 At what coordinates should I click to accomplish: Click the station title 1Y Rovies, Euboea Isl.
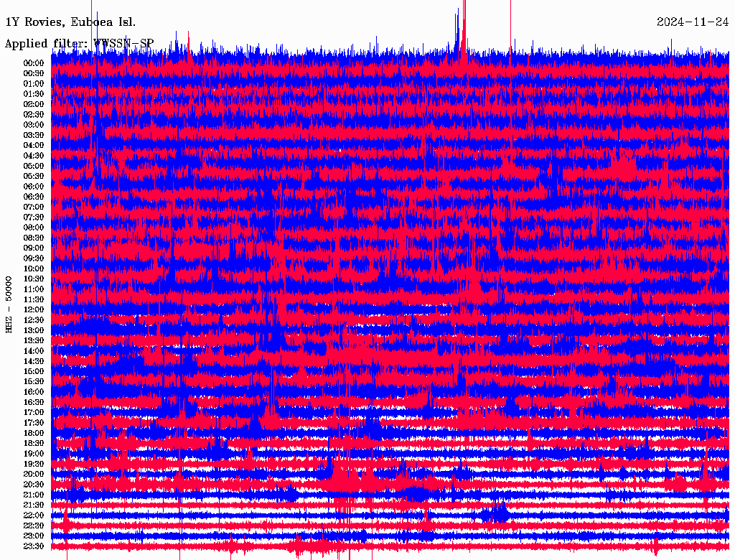70,22
